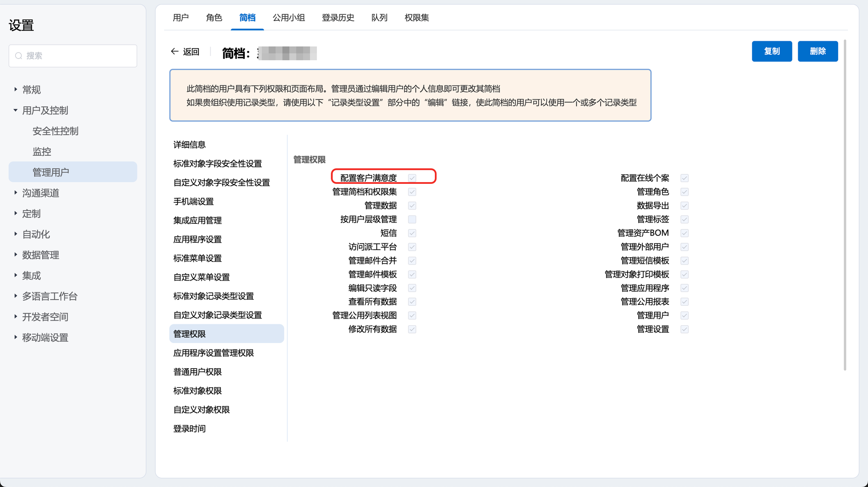Select 安全性控制 in sidebar
Viewport: 868px width, 487px height.
click(x=56, y=131)
